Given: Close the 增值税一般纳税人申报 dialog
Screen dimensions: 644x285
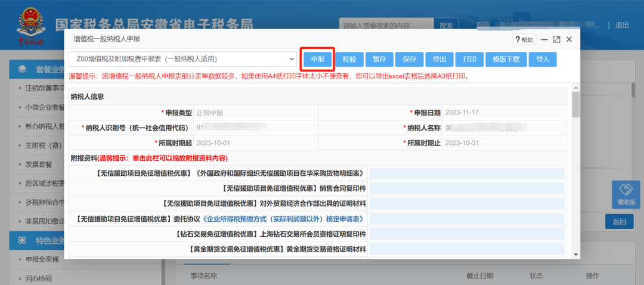Looking at the screenshot, I should point(569,39).
